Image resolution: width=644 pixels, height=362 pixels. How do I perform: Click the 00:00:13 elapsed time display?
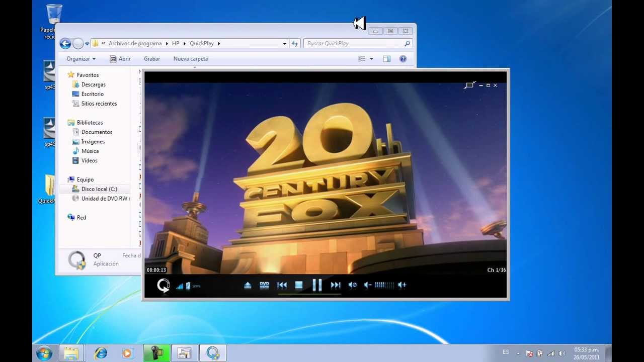[156, 270]
